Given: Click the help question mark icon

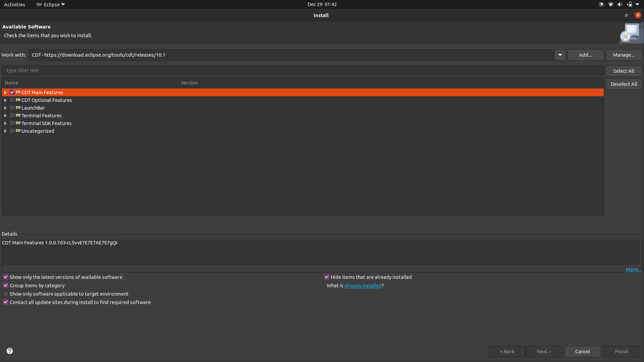Looking at the screenshot, I should [10, 351].
